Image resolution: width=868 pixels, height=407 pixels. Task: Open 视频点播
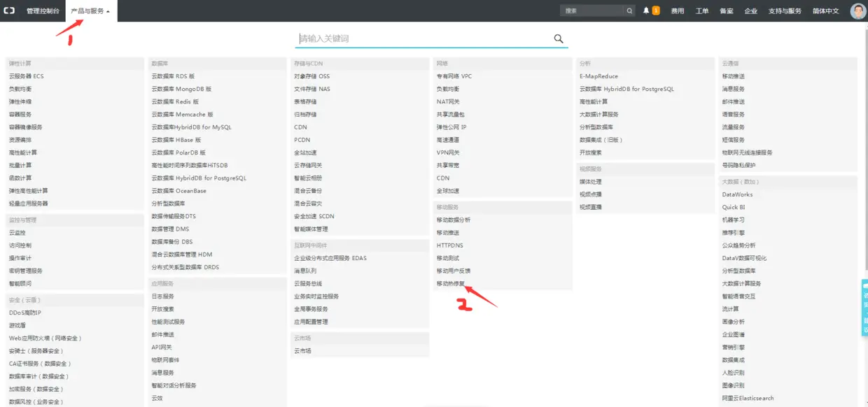coord(591,194)
